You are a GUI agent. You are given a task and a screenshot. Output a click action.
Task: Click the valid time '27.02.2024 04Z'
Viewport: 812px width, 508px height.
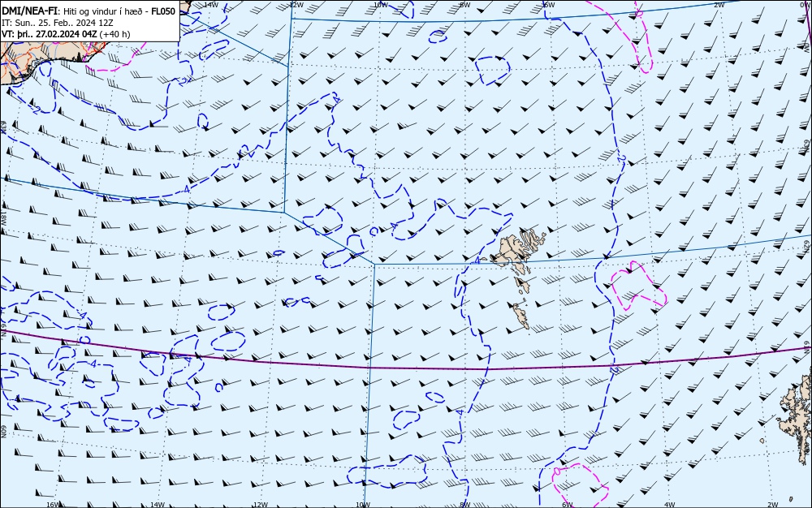pos(65,34)
